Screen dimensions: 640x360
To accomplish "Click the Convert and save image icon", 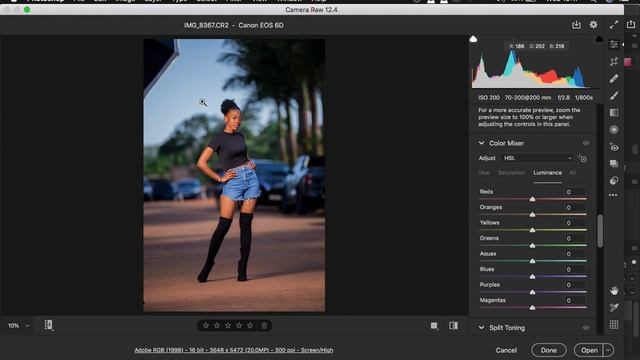I will (x=576, y=25).
